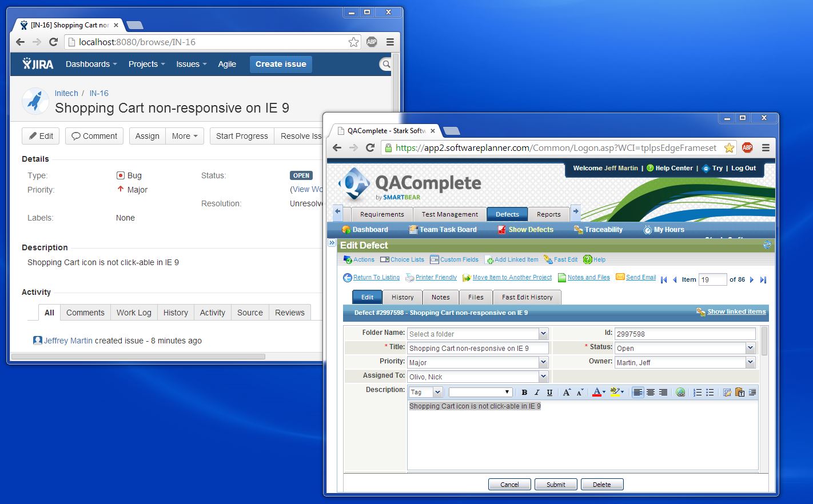Screen dimensions: 813x504
Task: Open Priority dropdown showing Major
Action: pyautogui.click(x=544, y=362)
